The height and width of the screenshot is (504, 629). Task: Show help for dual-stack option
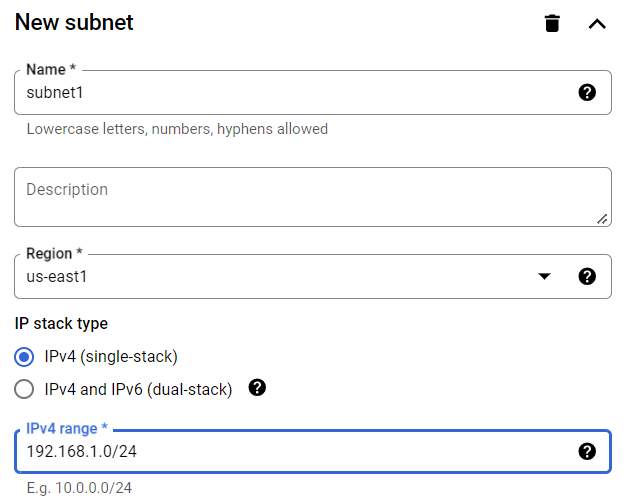[x=257, y=388]
